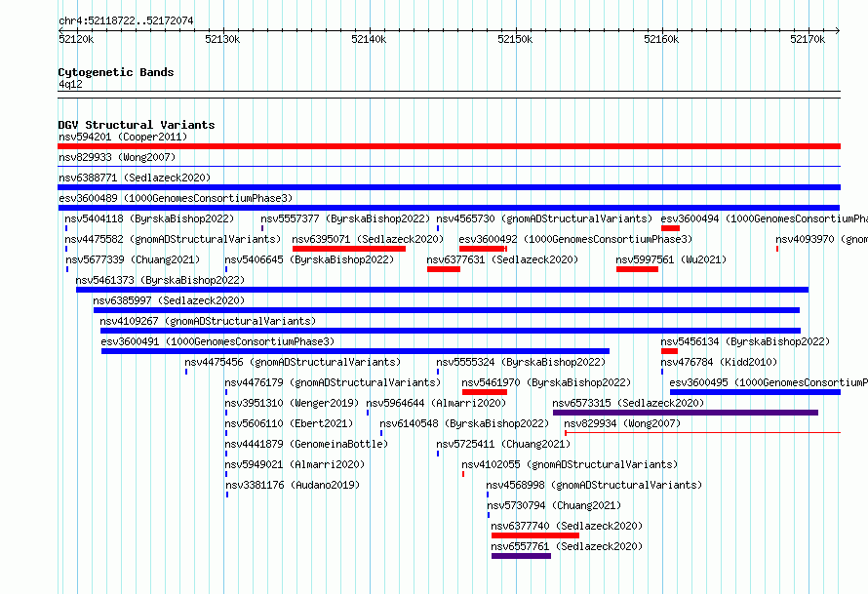Image resolution: width=868 pixels, height=594 pixels.
Task: Open nsv5557377 (ByrskaBishop2022) variant label
Action: point(345,218)
